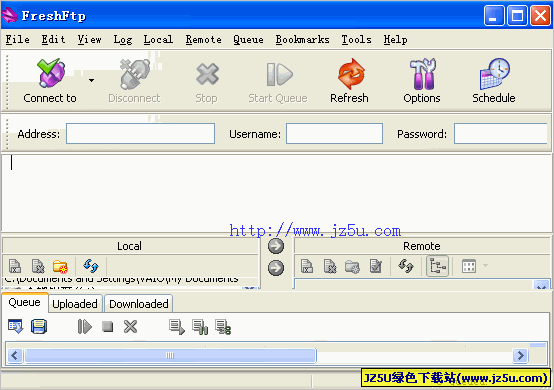Open the Bookmarks menu
Viewport: 554px width, 390px height.
pos(302,40)
